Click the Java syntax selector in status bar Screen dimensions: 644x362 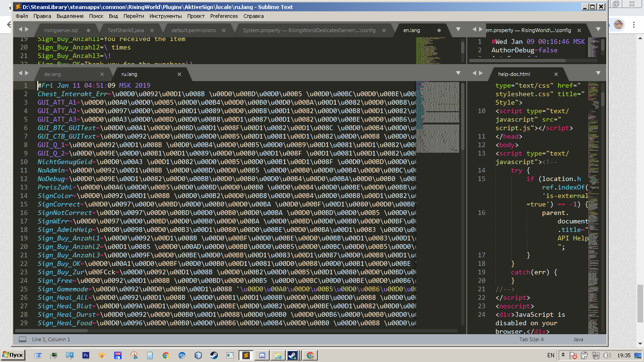(578, 339)
